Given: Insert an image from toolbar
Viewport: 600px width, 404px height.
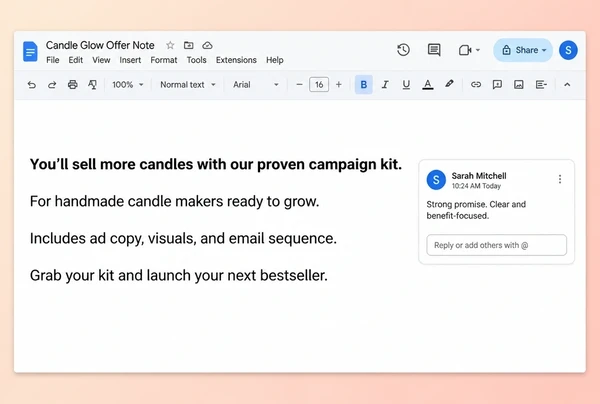Looking at the screenshot, I should tap(518, 85).
